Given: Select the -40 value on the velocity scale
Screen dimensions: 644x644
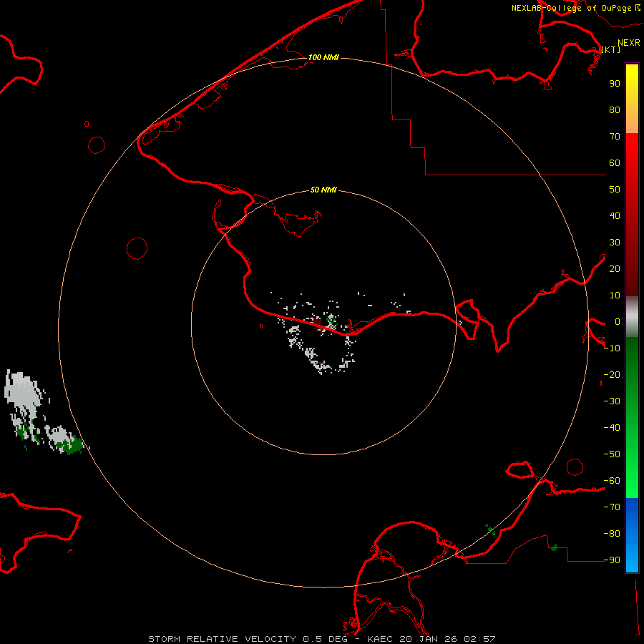Looking at the screenshot, I should coord(612,428).
